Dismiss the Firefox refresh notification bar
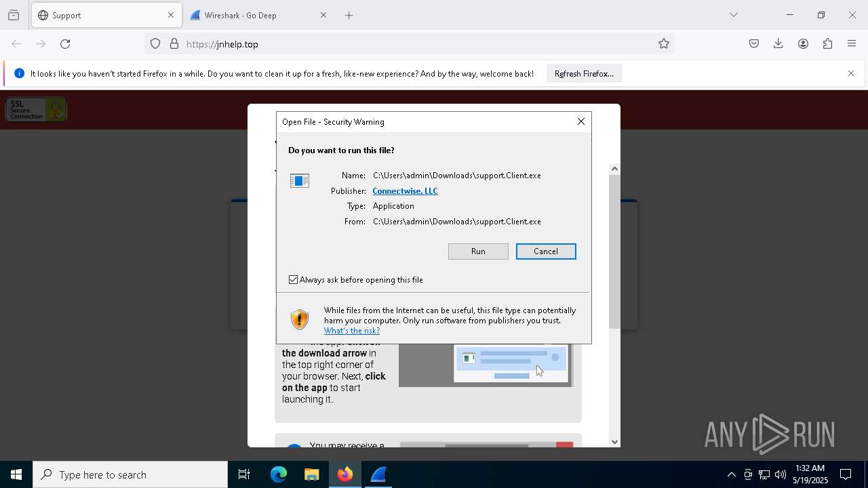The image size is (868, 488). click(851, 73)
